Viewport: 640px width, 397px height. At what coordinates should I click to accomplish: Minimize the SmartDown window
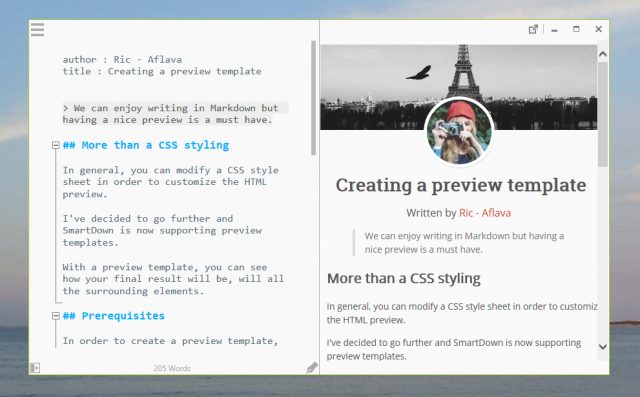point(554,30)
